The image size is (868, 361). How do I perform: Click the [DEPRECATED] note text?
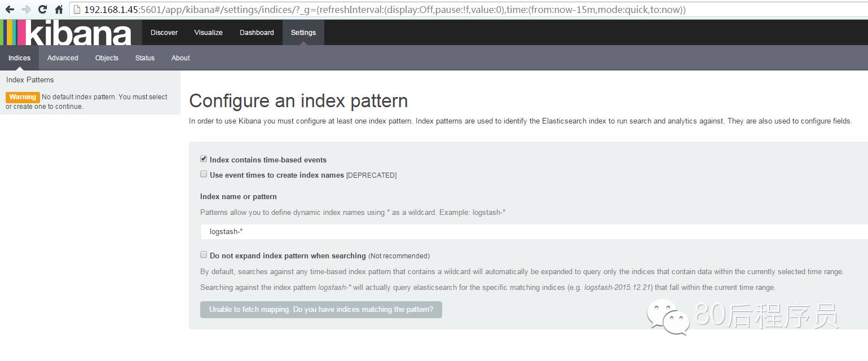click(x=371, y=175)
